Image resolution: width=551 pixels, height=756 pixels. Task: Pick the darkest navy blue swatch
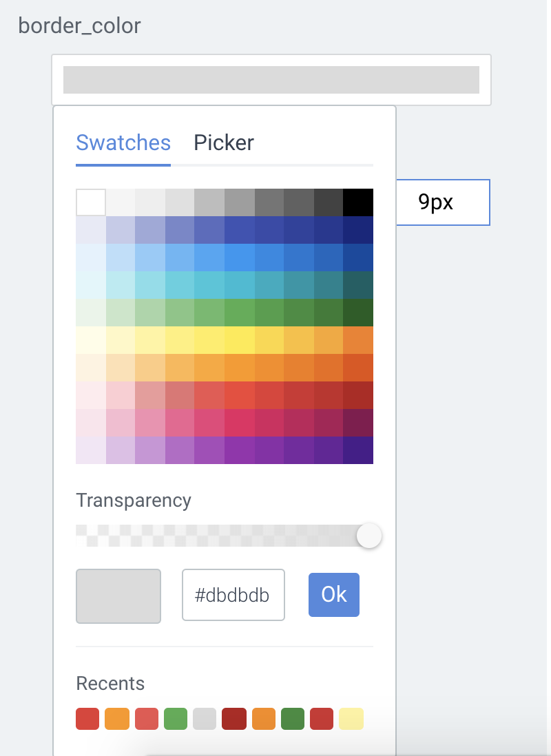(358, 230)
